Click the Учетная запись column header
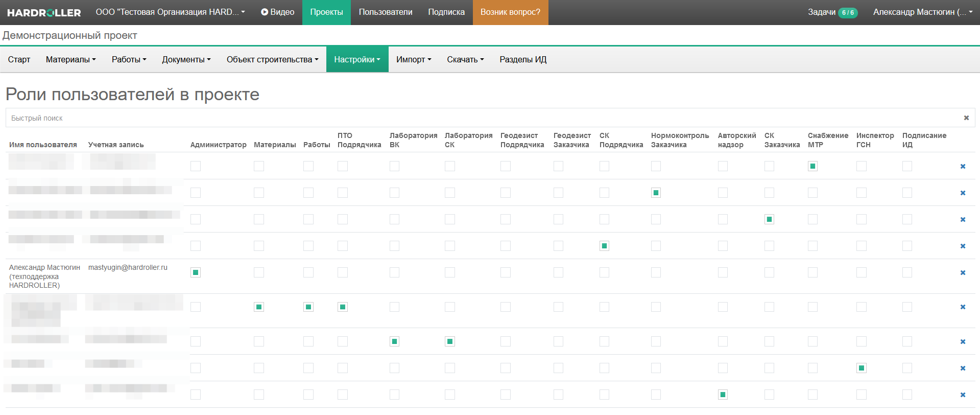 pyautogui.click(x=116, y=145)
